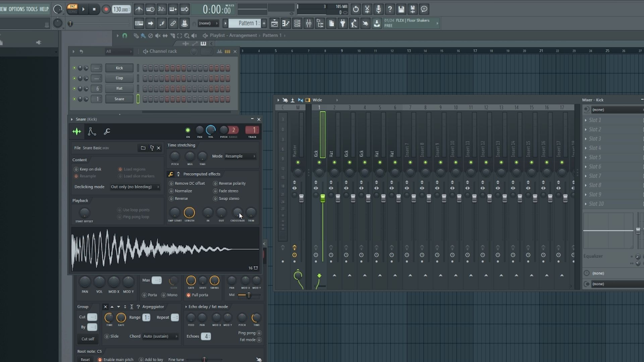Click the Crossfade knob

point(237,212)
